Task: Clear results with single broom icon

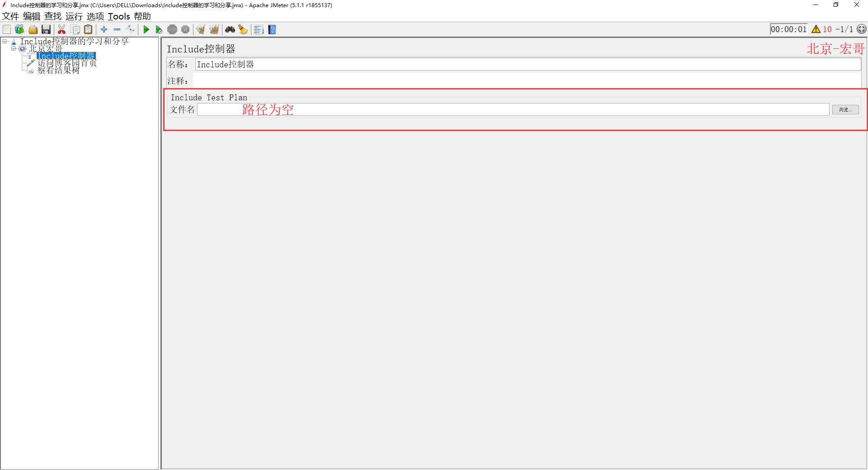Action: [201, 29]
